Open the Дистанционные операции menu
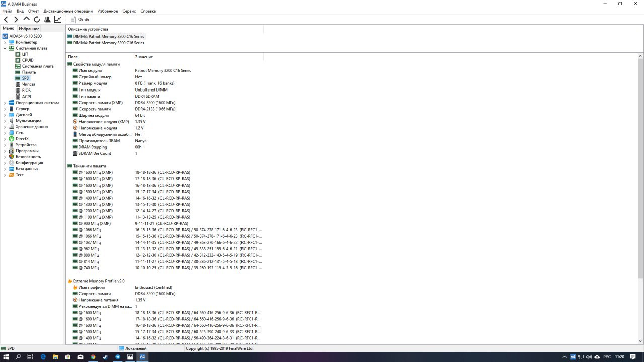The image size is (644, 362). pos(68,11)
